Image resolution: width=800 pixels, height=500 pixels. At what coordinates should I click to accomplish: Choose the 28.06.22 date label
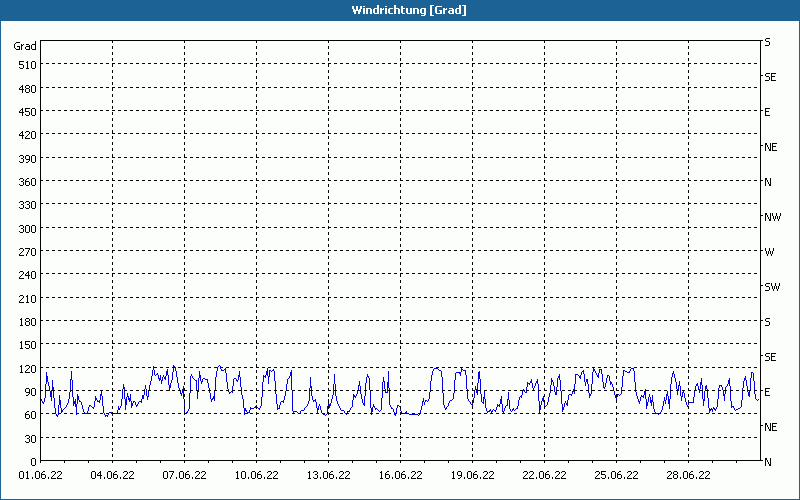pyautogui.click(x=688, y=475)
